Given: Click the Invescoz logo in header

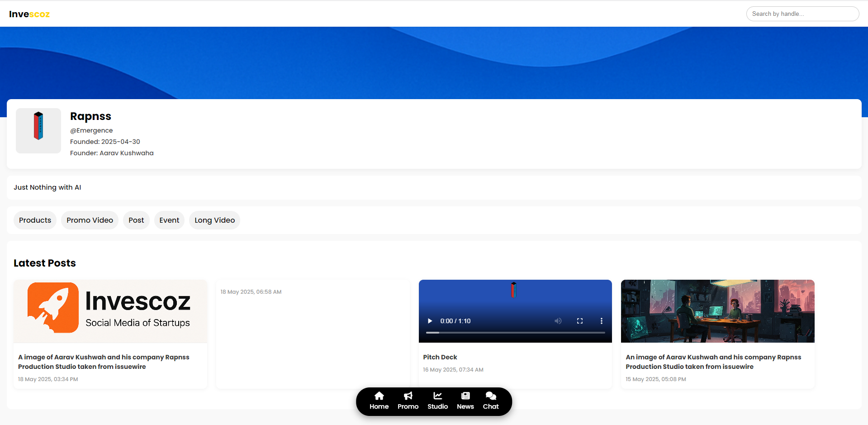Looking at the screenshot, I should tap(29, 14).
